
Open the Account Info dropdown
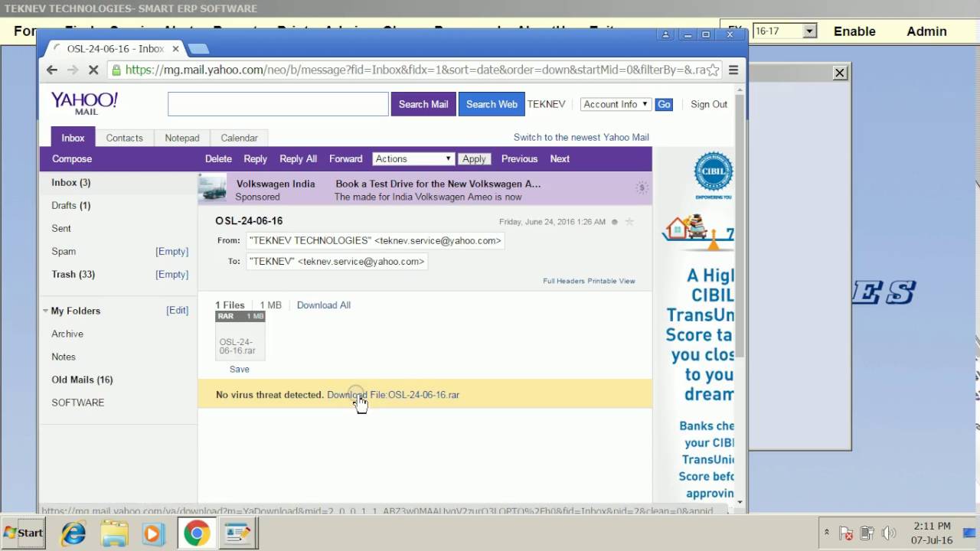tap(616, 104)
